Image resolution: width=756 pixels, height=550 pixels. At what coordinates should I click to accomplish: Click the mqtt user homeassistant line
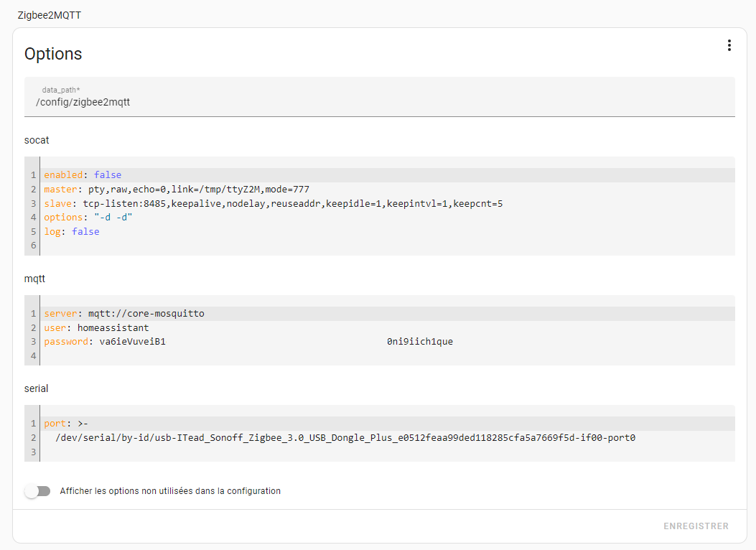point(388,328)
